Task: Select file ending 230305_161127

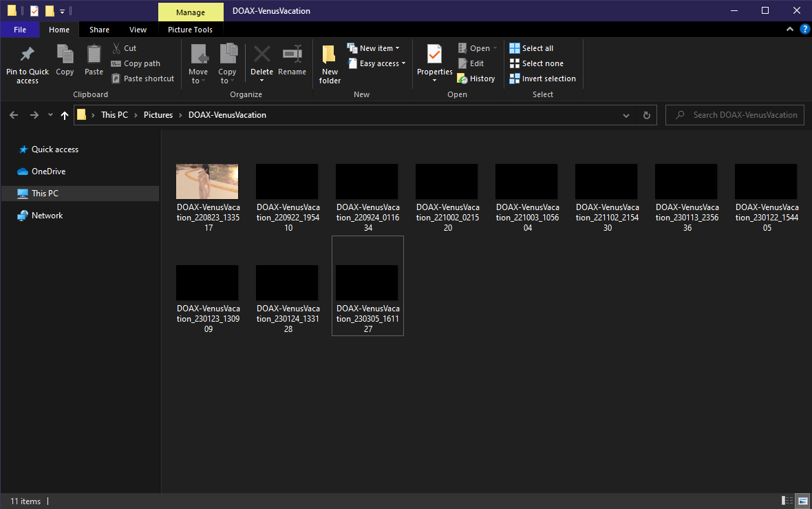Action: tap(367, 286)
